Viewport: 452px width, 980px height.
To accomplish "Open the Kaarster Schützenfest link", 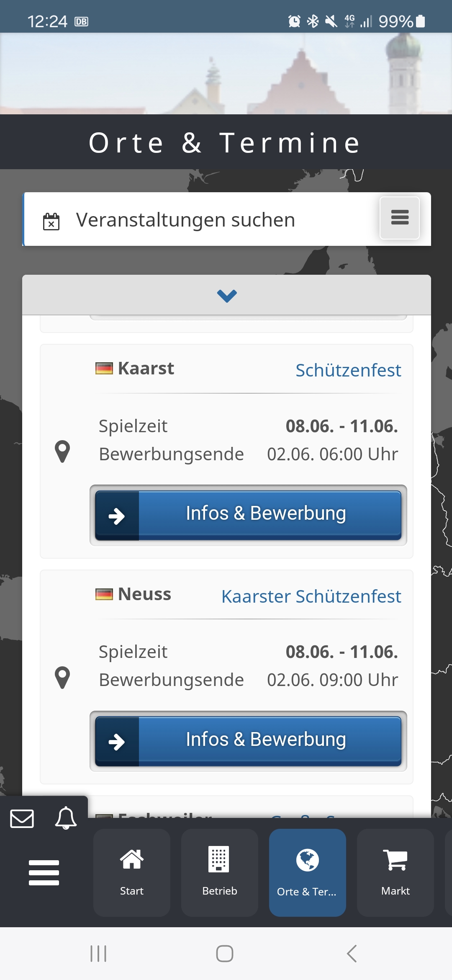I will [x=311, y=596].
